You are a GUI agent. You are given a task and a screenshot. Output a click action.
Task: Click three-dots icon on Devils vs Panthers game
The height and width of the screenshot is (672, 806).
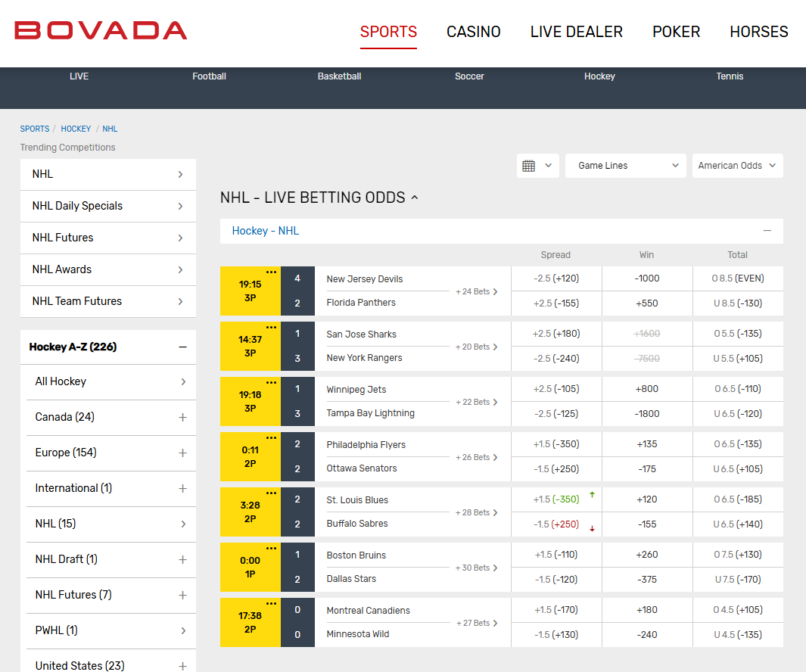pyautogui.click(x=271, y=272)
